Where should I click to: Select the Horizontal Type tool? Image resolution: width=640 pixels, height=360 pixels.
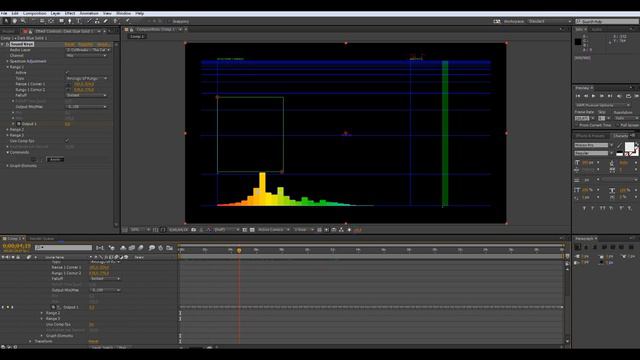pos(78,21)
